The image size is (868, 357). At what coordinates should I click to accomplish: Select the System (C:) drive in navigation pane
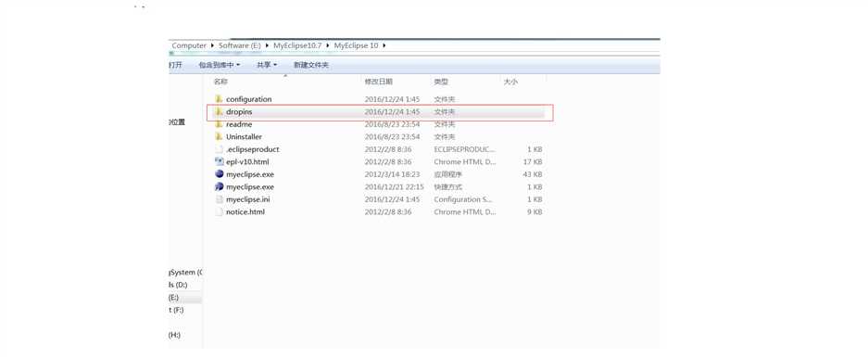(185, 273)
